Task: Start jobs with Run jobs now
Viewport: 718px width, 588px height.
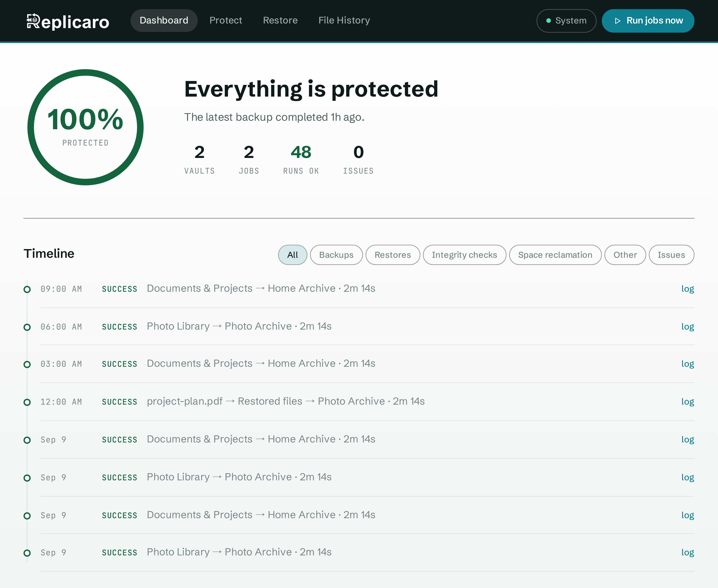Action: 648,21
